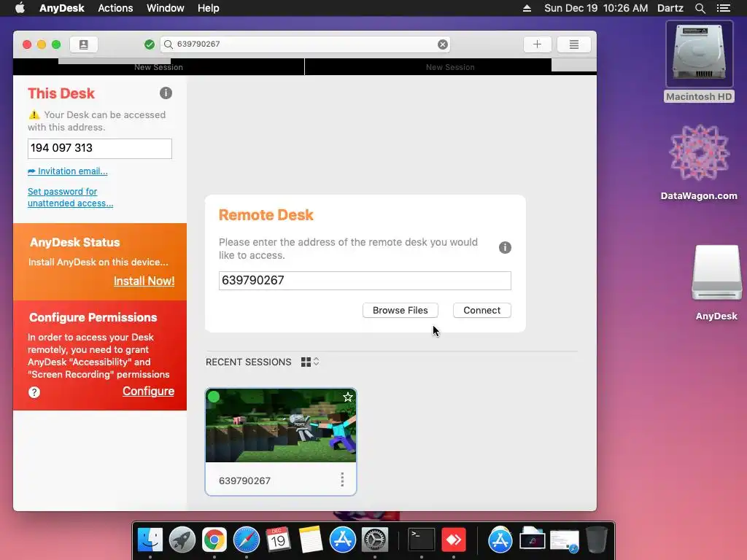The image size is (747, 560).
Task: Open App Store from the Dock
Action: 343,540
